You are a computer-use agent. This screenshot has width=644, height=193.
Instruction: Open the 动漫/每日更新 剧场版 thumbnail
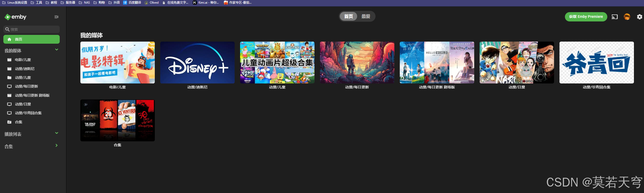(437, 63)
